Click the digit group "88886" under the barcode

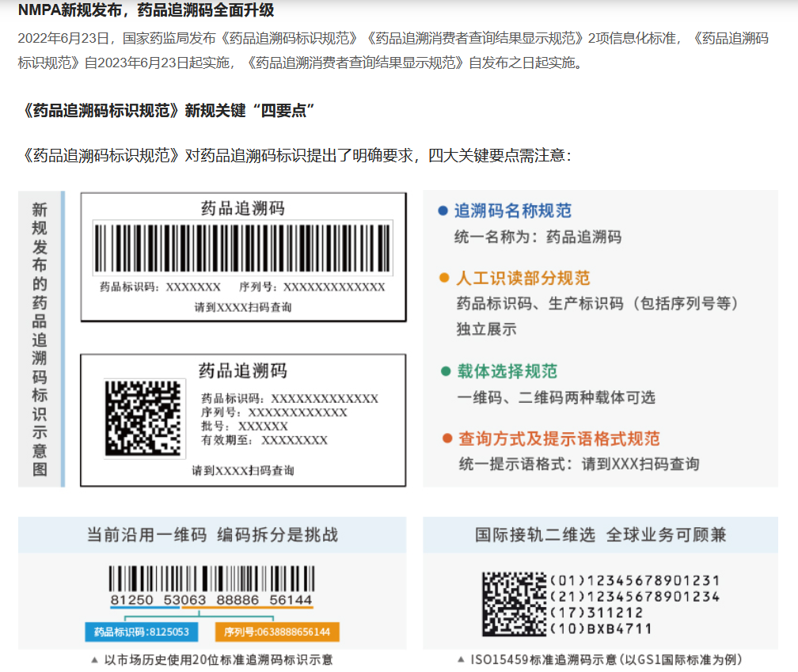237,600
